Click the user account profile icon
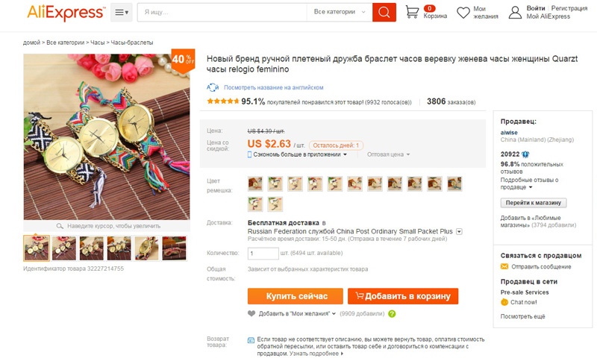597x364 pixels. coord(515,12)
